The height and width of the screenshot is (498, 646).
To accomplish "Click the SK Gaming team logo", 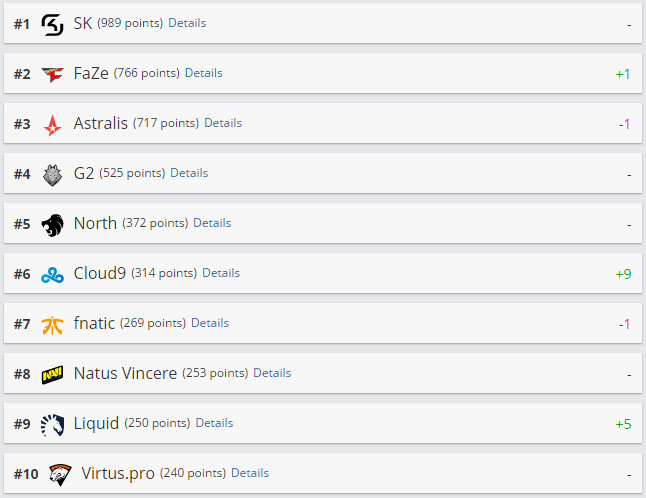I will [x=53, y=23].
